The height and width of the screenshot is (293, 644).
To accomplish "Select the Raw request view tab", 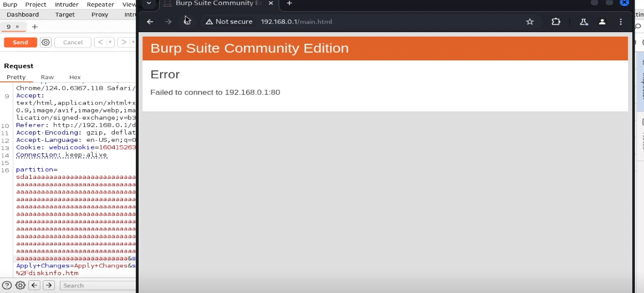I will coord(47,77).
